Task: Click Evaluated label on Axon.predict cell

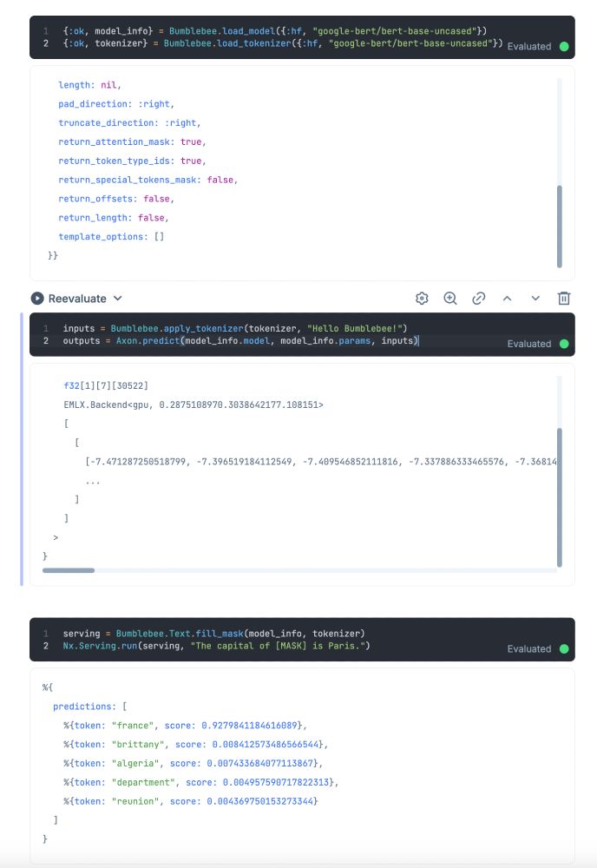Action: [529, 344]
